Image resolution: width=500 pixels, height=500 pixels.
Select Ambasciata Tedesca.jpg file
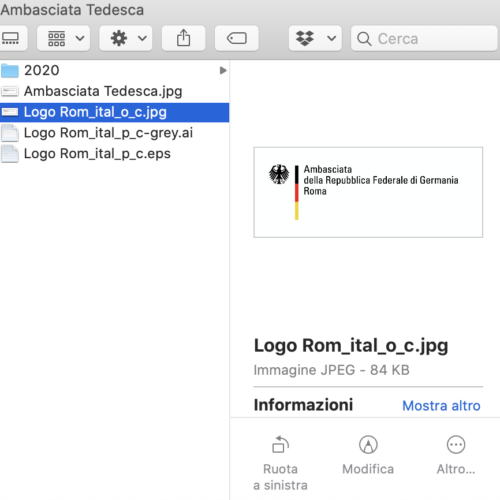(x=114, y=91)
